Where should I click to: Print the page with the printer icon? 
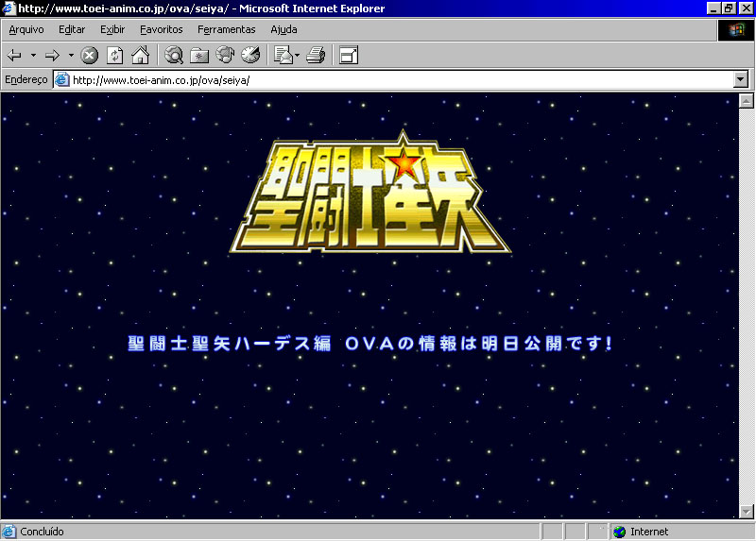(316, 55)
